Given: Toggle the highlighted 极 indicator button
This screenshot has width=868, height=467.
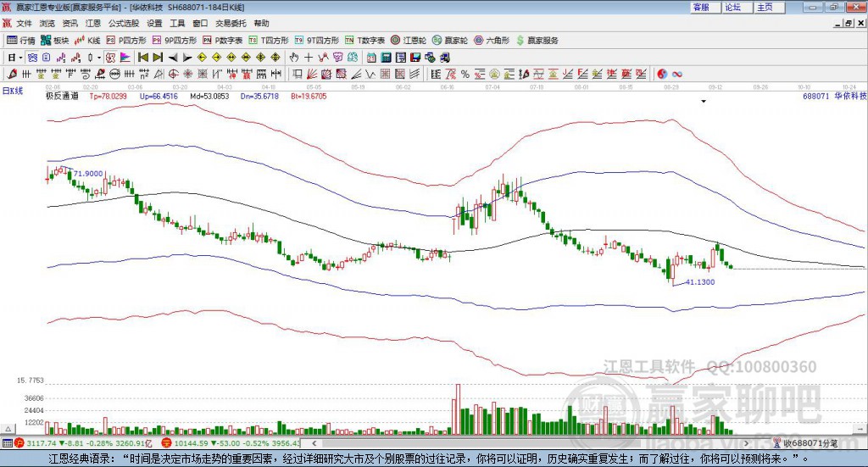Looking at the screenshot, I should point(111,58).
